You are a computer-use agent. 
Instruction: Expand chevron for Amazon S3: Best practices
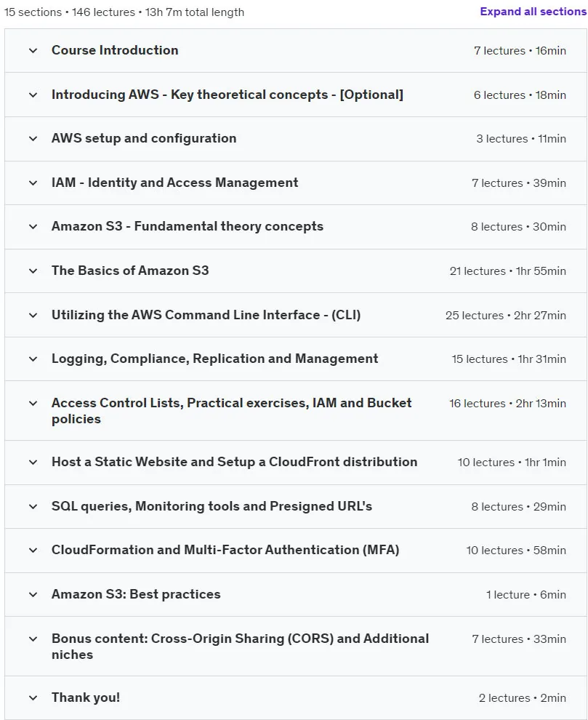[x=33, y=595]
